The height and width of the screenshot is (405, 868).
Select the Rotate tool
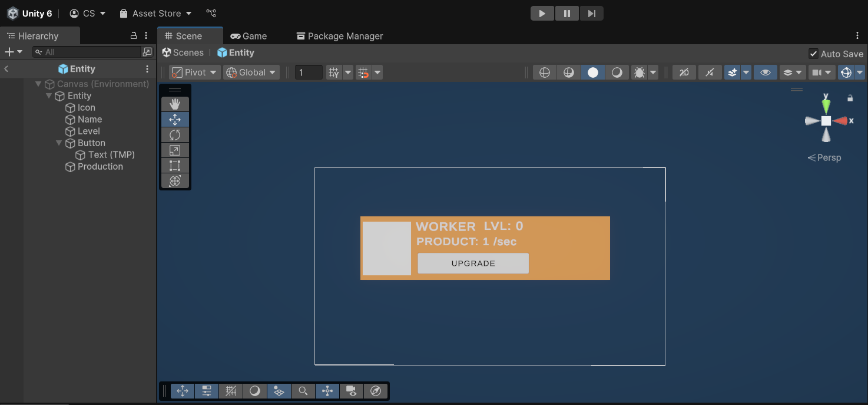pos(175,135)
